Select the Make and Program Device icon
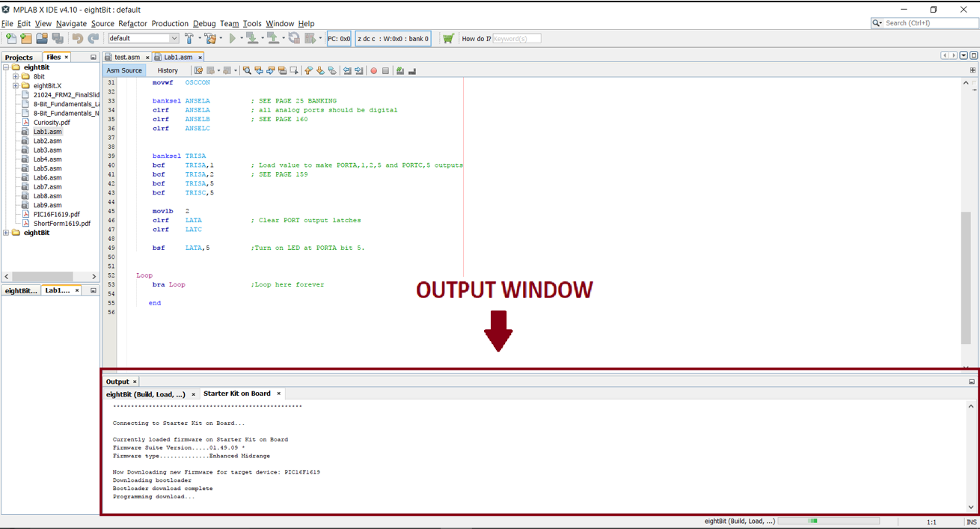980x529 pixels. [252, 38]
